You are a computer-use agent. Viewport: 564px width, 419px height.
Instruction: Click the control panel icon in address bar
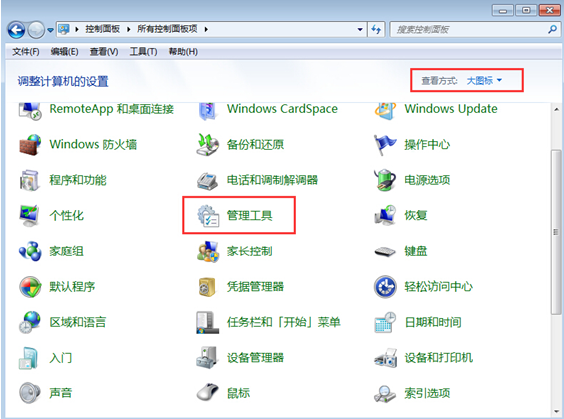[x=64, y=29]
